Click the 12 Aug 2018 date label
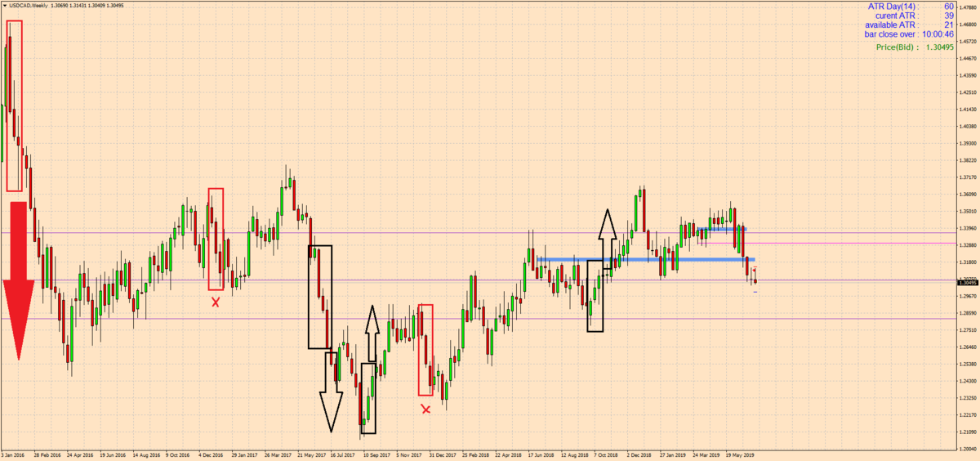This screenshot has height=461, width=980. click(573, 454)
